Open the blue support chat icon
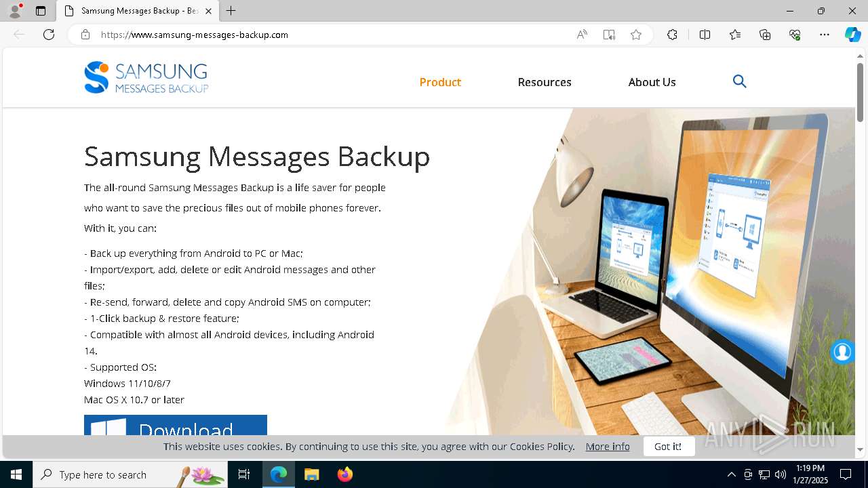Viewport: 868px width, 488px height. (x=842, y=352)
